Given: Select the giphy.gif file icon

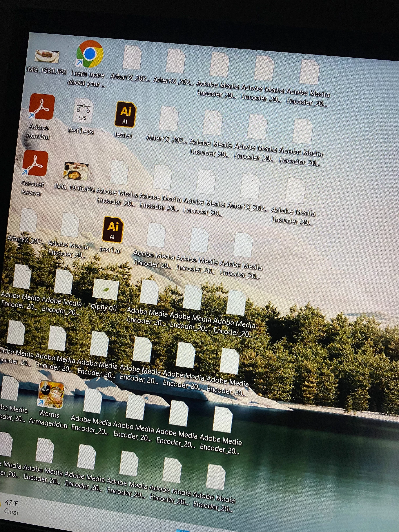Looking at the screenshot, I should (x=106, y=290).
